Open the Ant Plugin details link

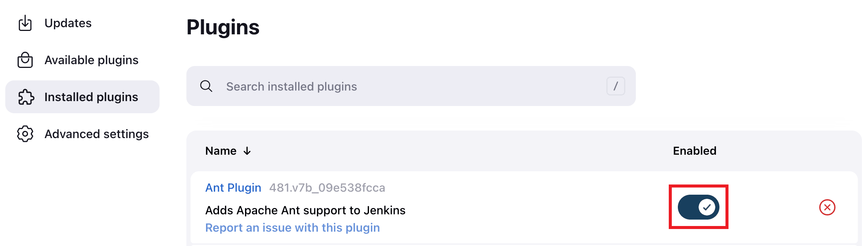(233, 188)
